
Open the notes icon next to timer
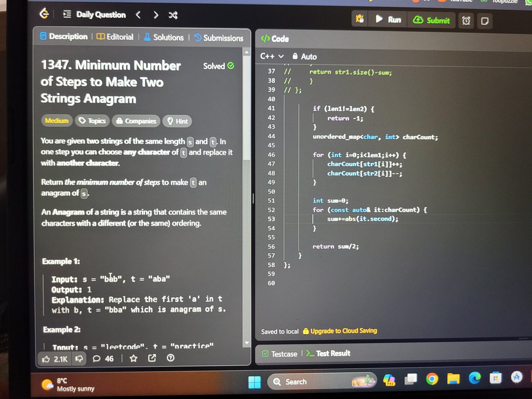(485, 21)
